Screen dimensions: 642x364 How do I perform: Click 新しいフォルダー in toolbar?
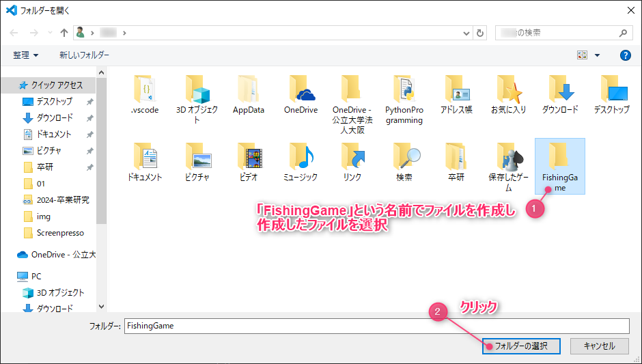84,55
